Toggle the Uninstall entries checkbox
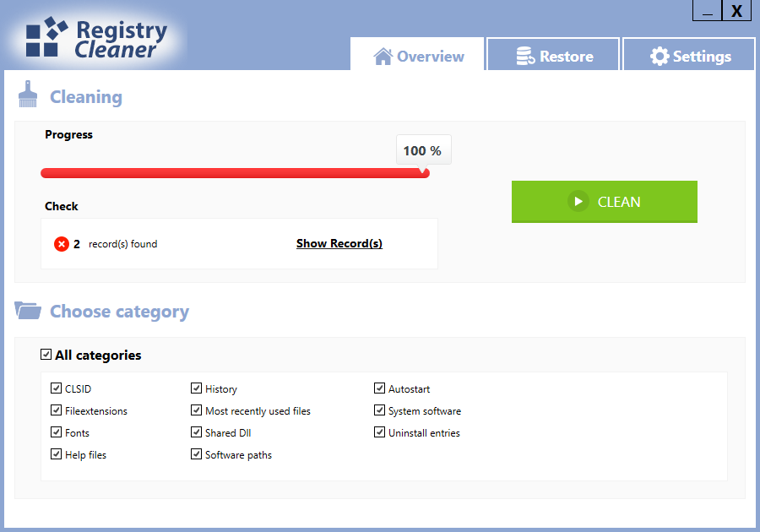The width and height of the screenshot is (760, 532). pyautogui.click(x=379, y=432)
